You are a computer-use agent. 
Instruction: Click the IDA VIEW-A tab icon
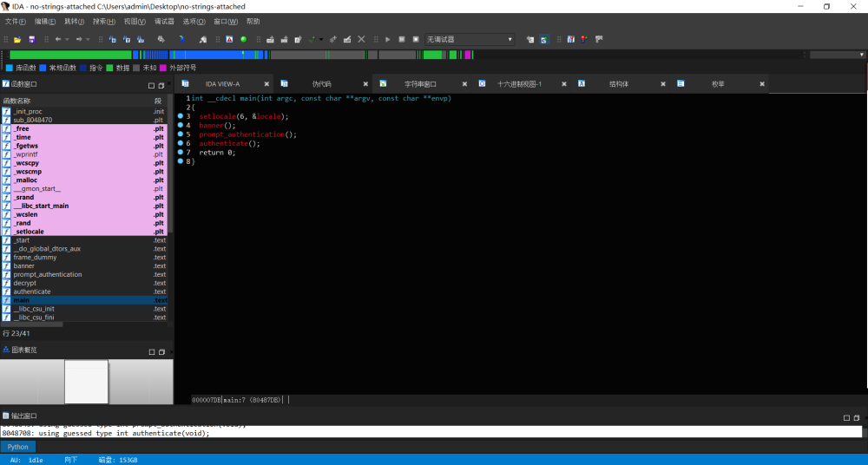point(186,83)
